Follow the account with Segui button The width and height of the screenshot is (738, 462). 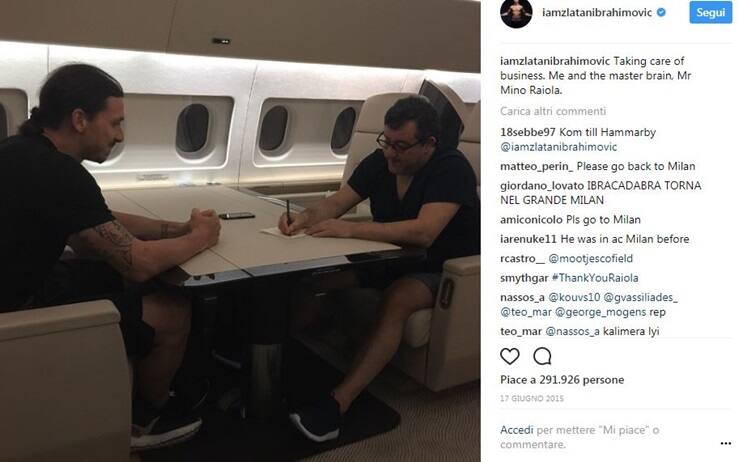coord(711,12)
